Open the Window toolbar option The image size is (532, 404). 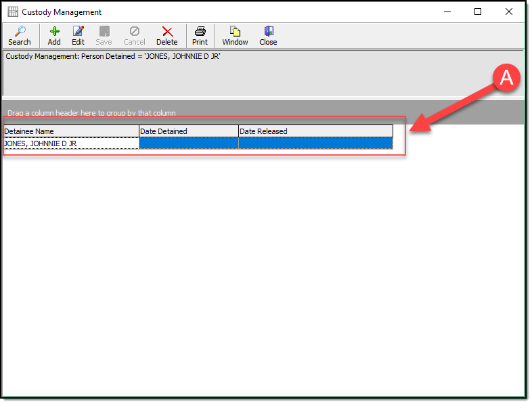235,32
